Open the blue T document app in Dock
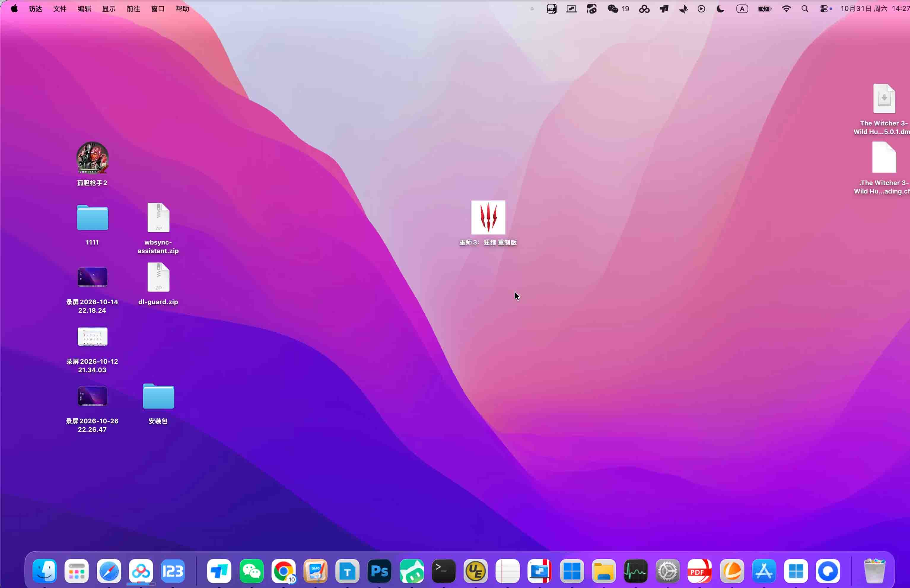This screenshot has width=910, height=588. point(347,571)
